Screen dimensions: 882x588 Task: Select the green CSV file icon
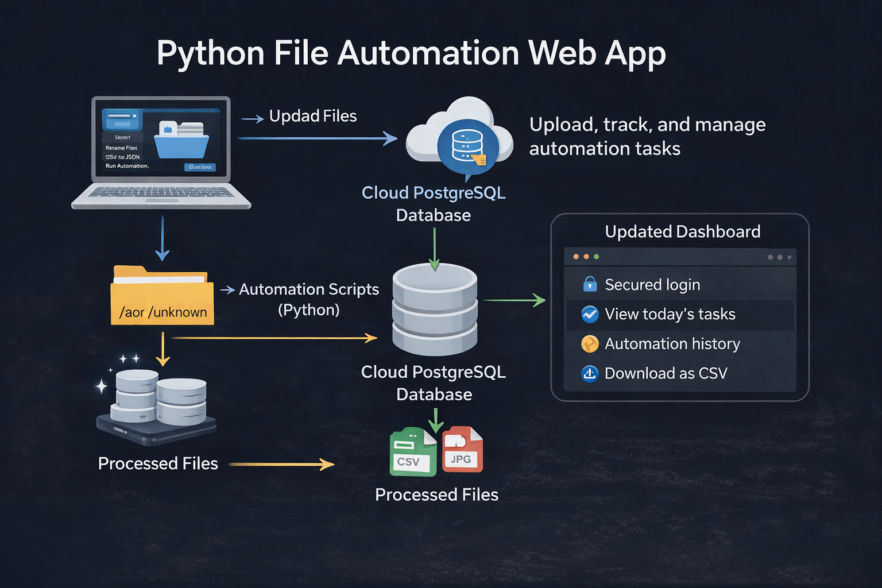click(x=412, y=451)
